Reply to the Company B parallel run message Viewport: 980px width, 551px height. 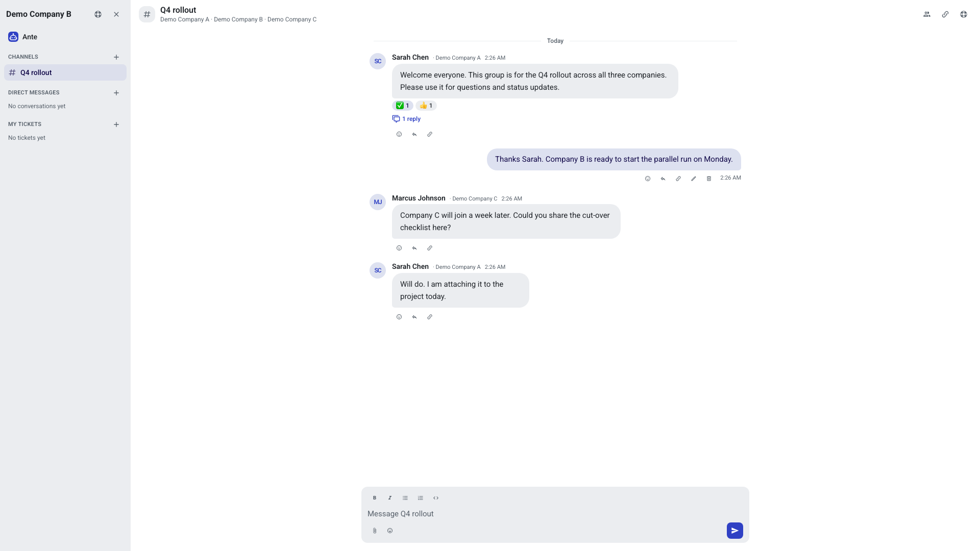pyautogui.click(x=663, y=179)
